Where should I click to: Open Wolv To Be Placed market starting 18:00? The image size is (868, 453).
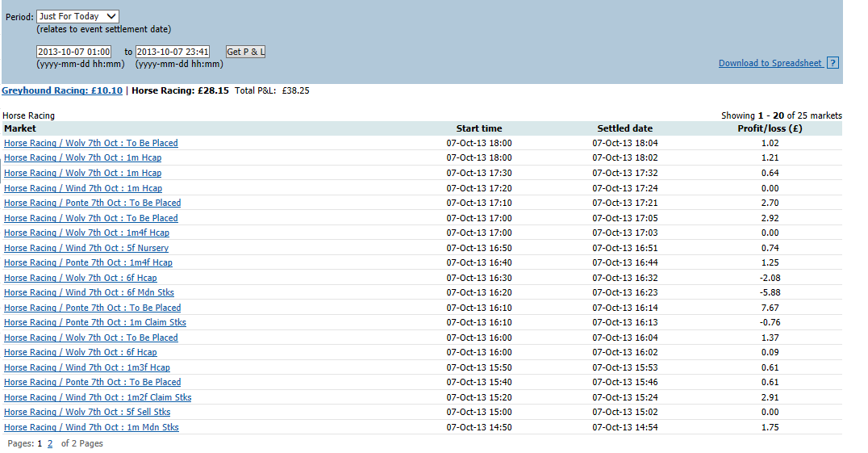click(x=91, y=143)
